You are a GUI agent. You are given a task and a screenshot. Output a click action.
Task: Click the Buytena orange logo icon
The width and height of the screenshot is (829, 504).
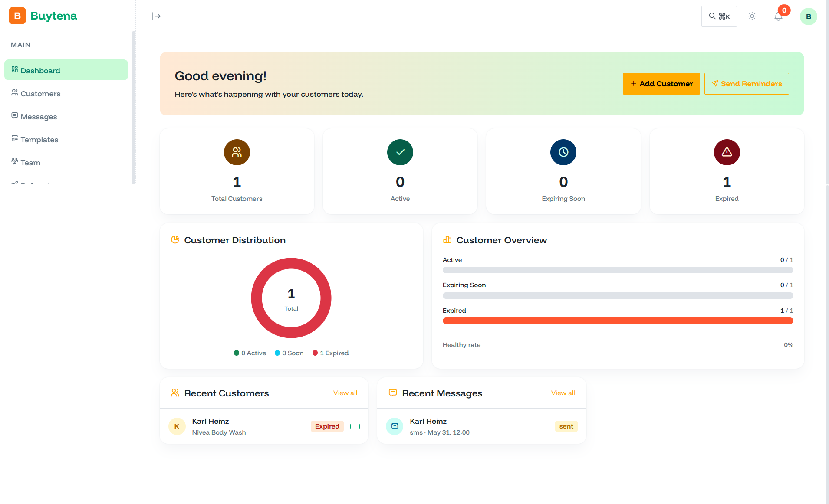pos(17,16)
